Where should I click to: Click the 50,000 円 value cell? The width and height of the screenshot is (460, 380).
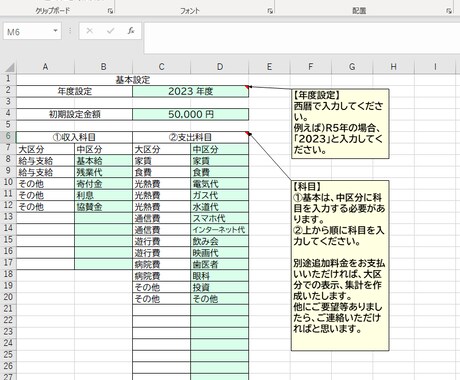pyautogui.click(x=190, y=114)
